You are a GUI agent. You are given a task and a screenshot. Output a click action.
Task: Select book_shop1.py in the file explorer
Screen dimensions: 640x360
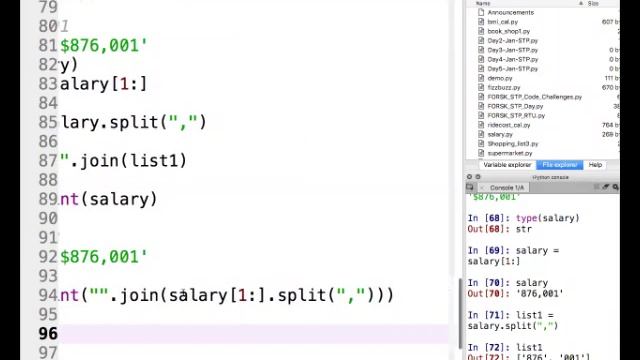(509, 31)
